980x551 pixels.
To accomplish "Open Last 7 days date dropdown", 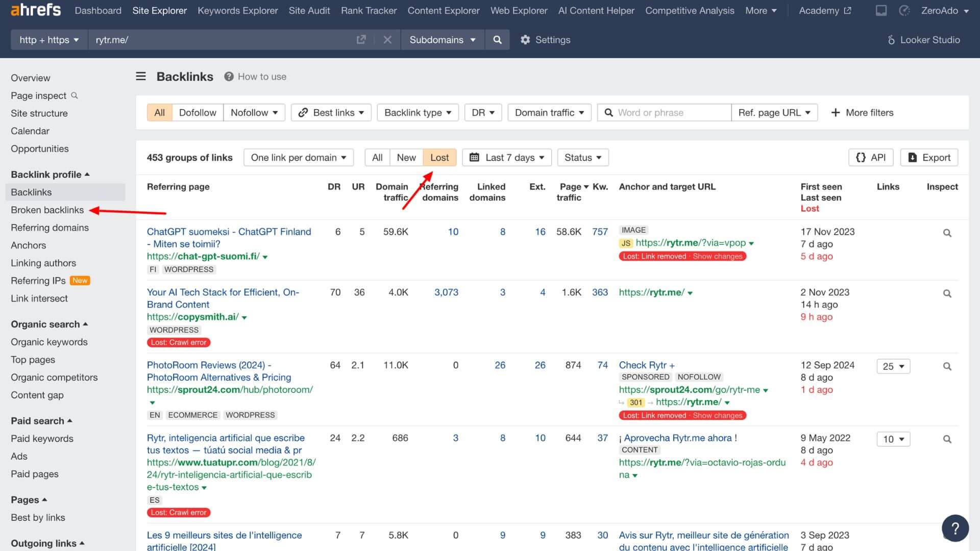I will (x=507, y=158).
